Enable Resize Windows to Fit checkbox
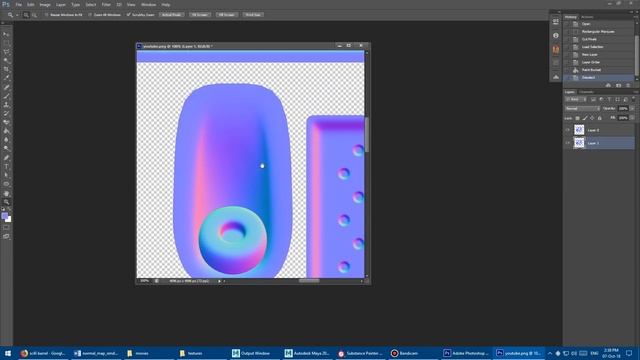 [46, 15]
